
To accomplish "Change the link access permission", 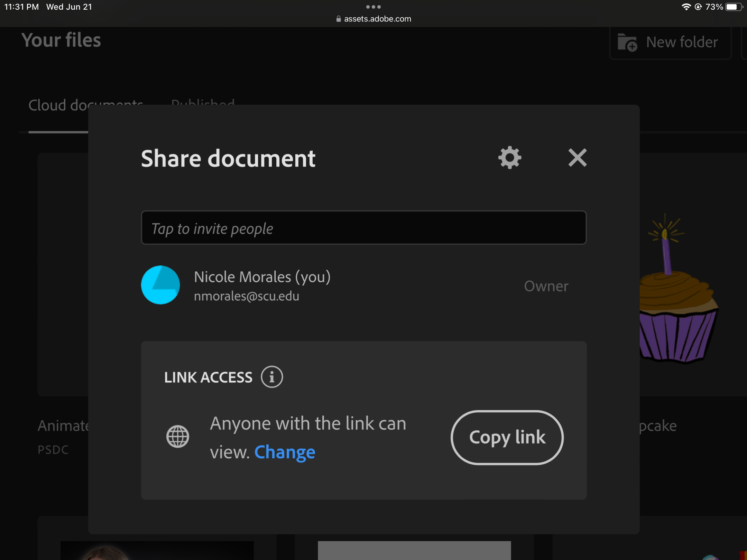I will click(285, 451).
